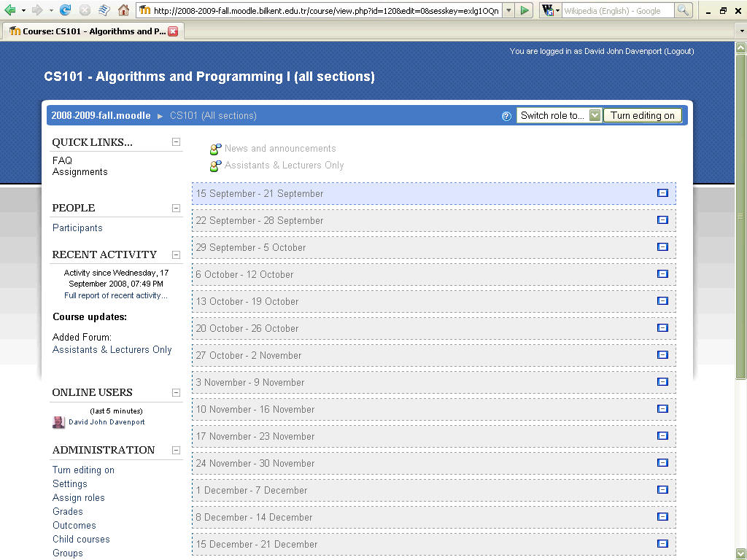The height and width of the screenshot is (560, 747).
Task: Click the green Go arrow beside the address bar
Action: pyautogui.click(x=525, y=10)
